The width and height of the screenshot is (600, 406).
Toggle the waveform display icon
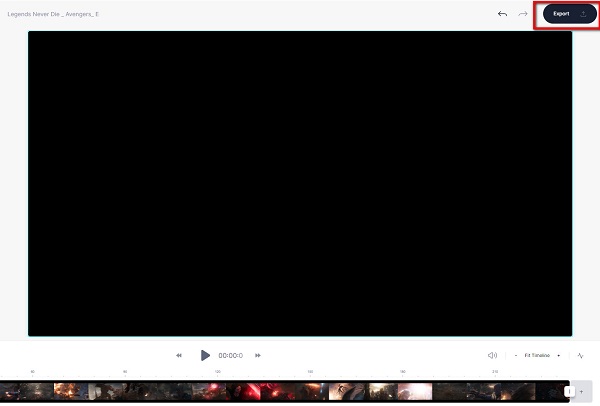pos(580,355)
